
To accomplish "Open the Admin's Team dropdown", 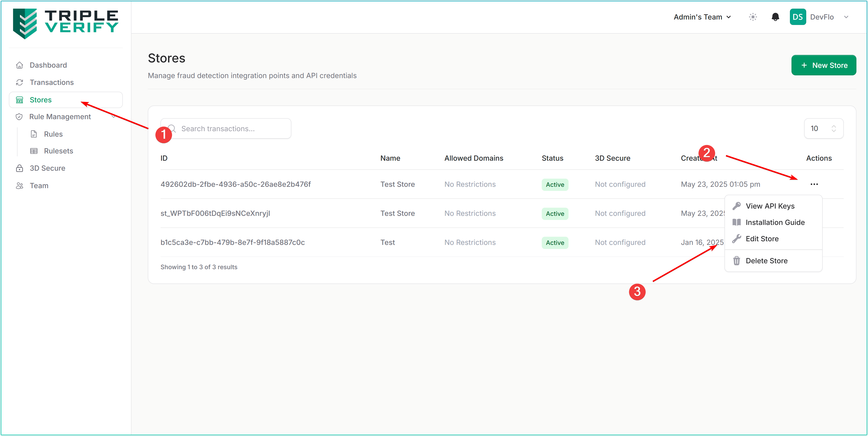I will tap(702, 17).
